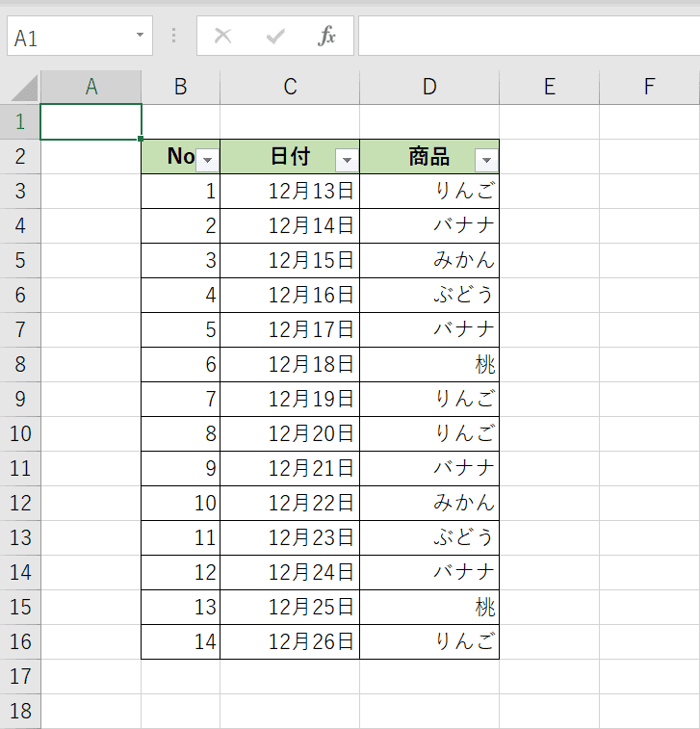Select column B header
Screen dimensions: 700x729
click(x=181, y=87)
